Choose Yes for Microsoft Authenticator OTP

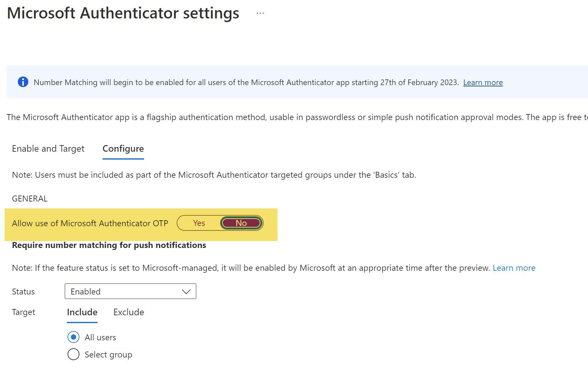(199, 223)
